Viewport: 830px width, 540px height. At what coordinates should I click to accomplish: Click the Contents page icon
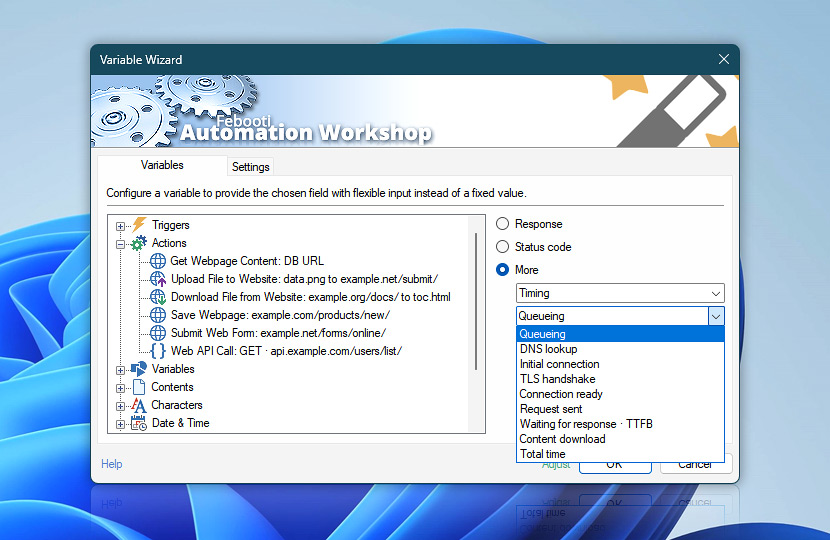point(139,387)
